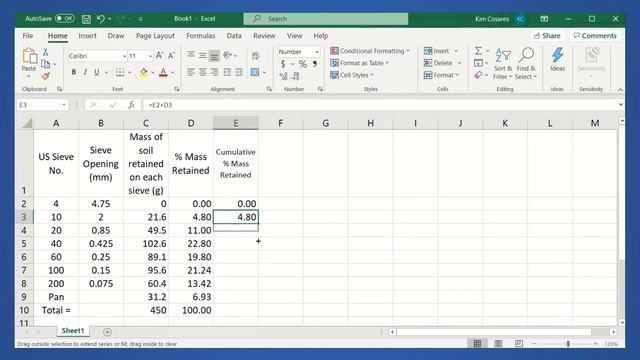Click the Insert Function fx icon

click(x=131, y=105)
